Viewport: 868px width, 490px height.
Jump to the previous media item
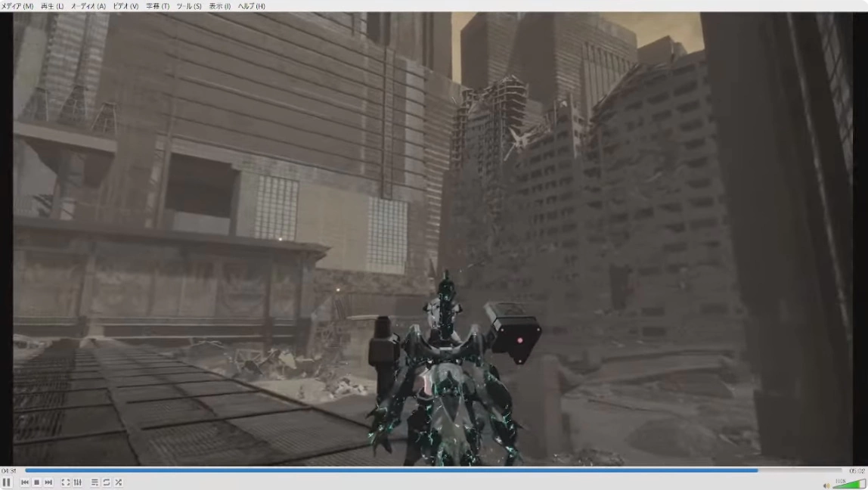tap(24, 482)
